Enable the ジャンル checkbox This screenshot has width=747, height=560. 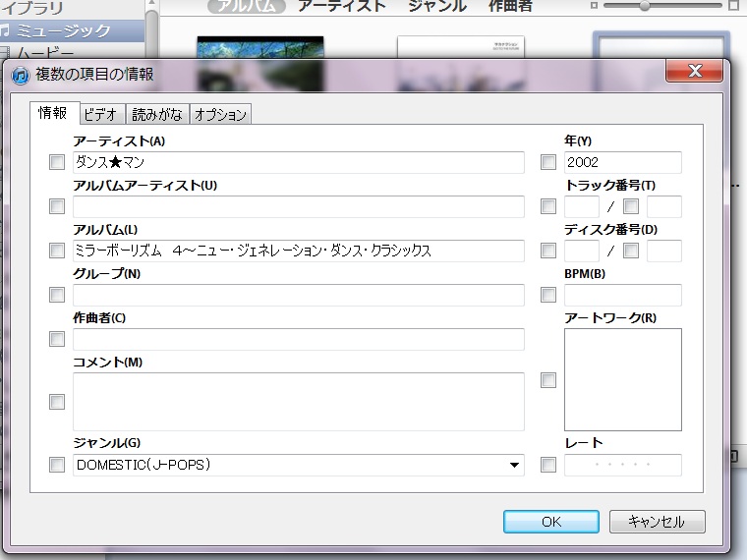(x=57, y=465)
